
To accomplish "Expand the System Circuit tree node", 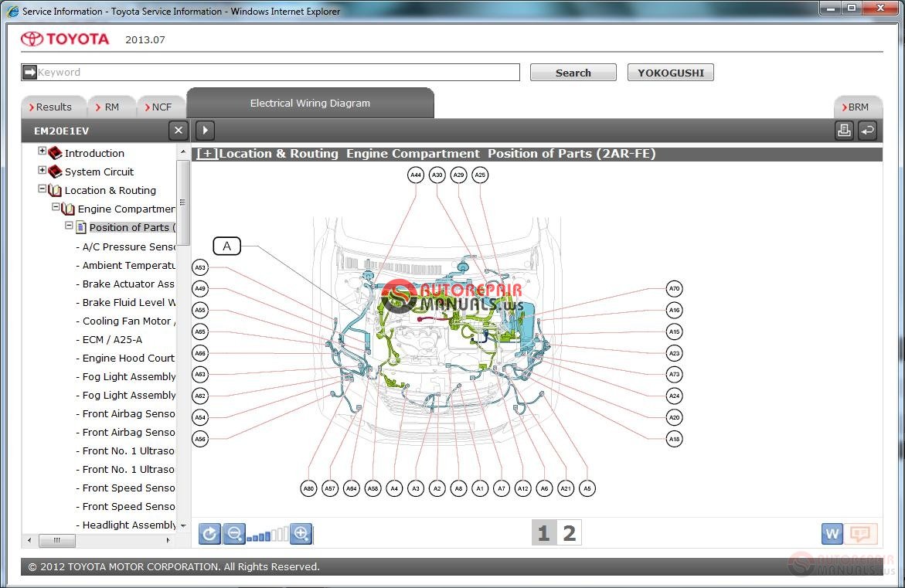I will (43, 170).
